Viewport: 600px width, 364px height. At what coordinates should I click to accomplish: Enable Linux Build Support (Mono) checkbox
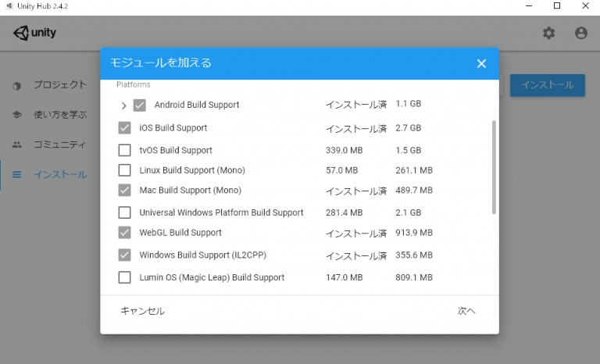[124, 170]
